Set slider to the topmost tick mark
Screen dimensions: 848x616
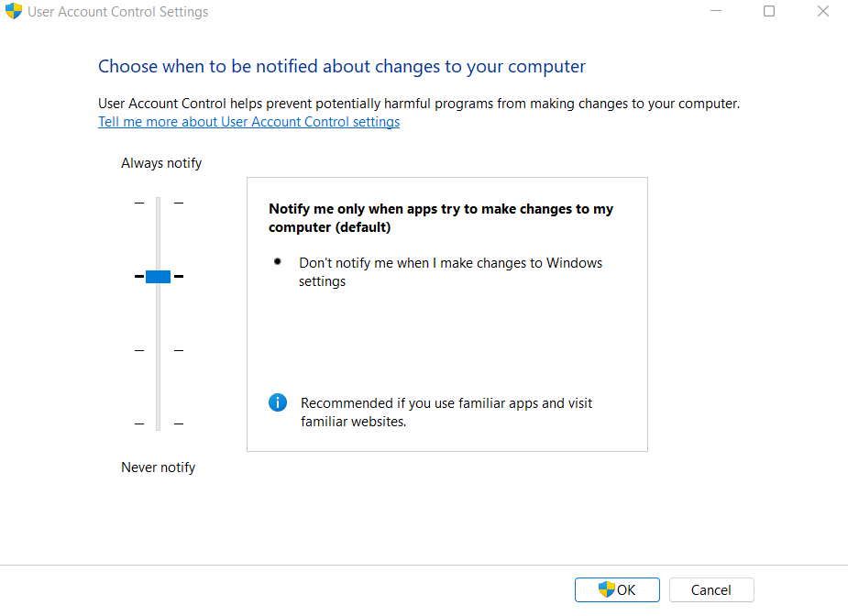point(159,203)
